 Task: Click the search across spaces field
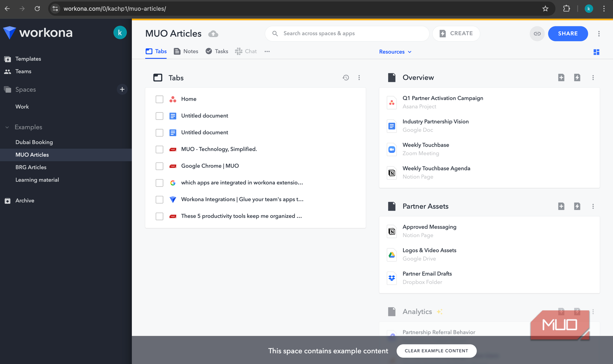(x=347, y=33)
